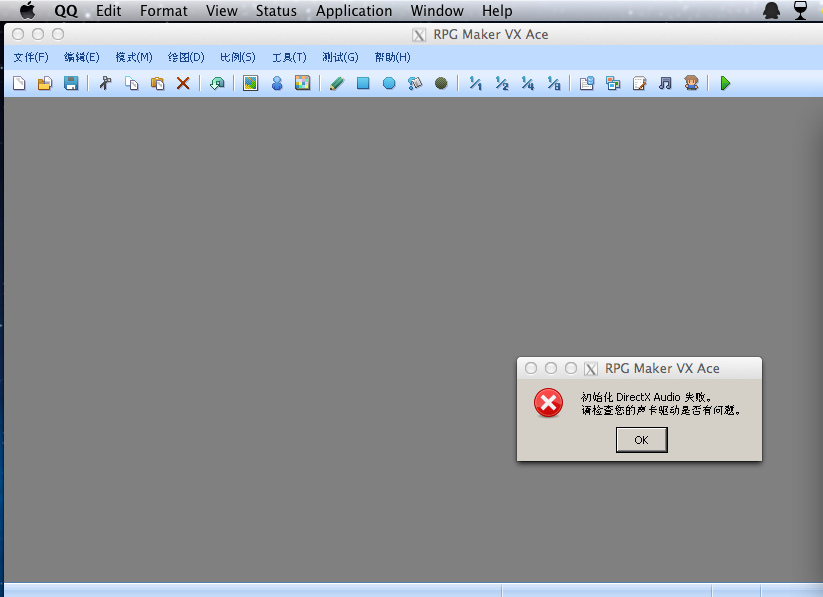Set map zoom scale to 1/4
The width and height of the screenshot is (823, 597).
click(x=527, y=83)
